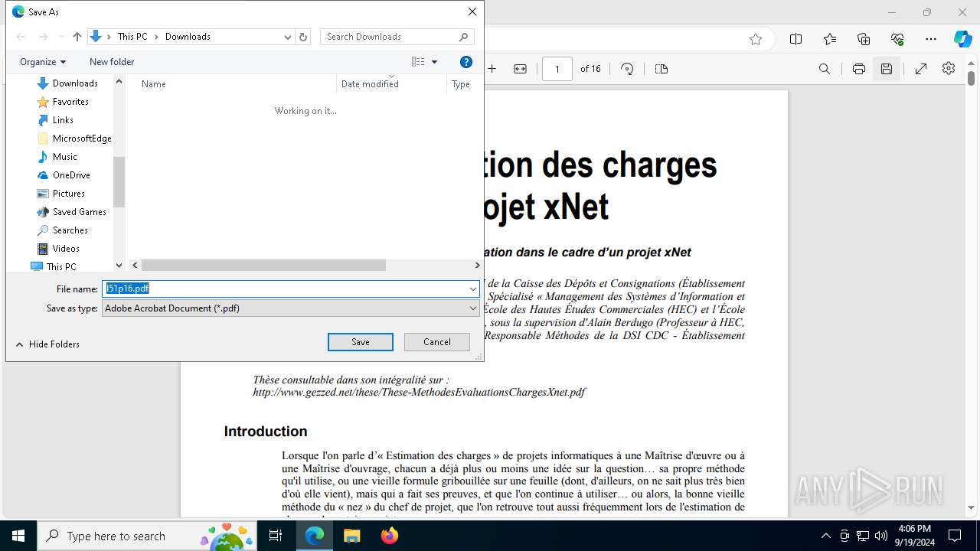Show hidden system tray icons
Screen dimensions: 980x551
(825, 536)
